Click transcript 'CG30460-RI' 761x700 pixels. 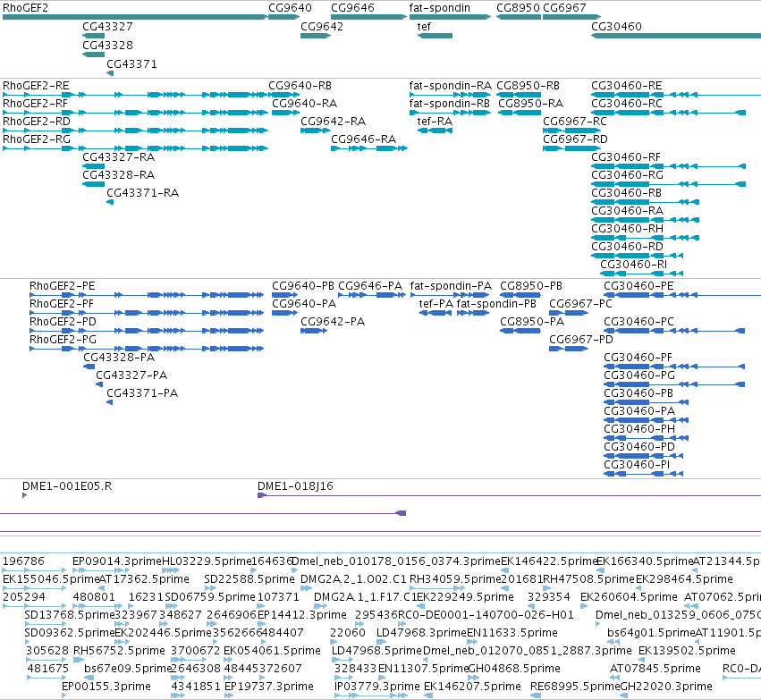click(x=633, y=265)
